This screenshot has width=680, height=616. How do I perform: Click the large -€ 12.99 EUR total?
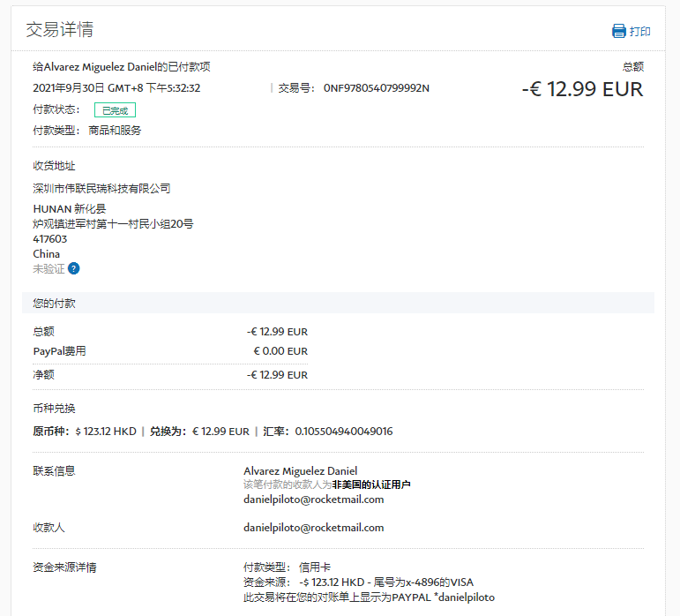(582, 89)
